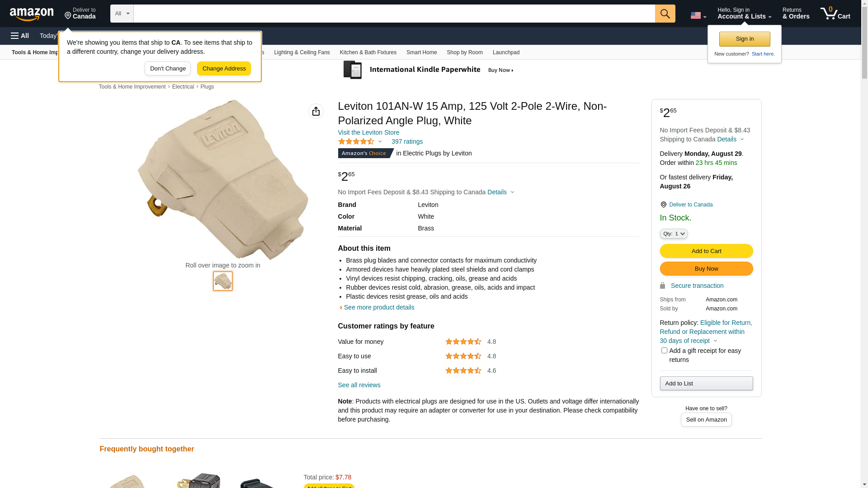
Task: Open Lighting & Ceiling Fans category
Action: click(302, 52)
